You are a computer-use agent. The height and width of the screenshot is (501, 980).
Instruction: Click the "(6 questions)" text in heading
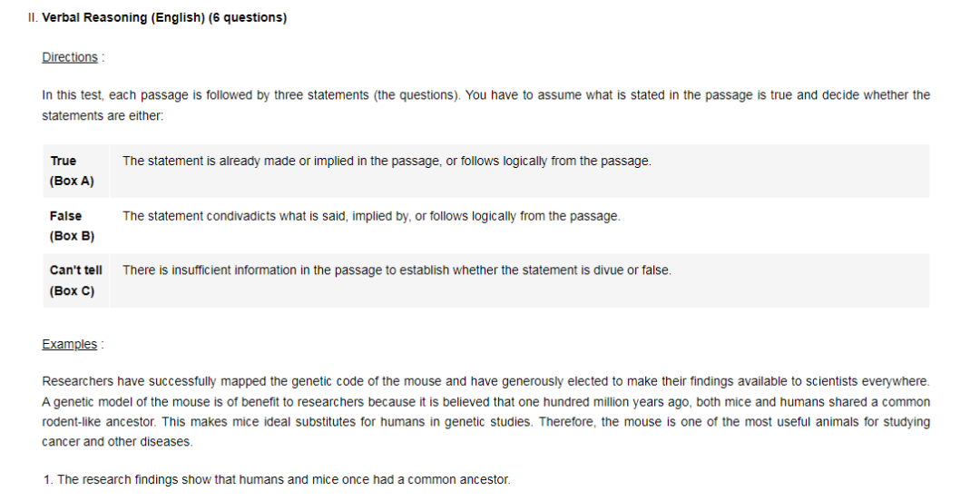click(x=248, y=17)
